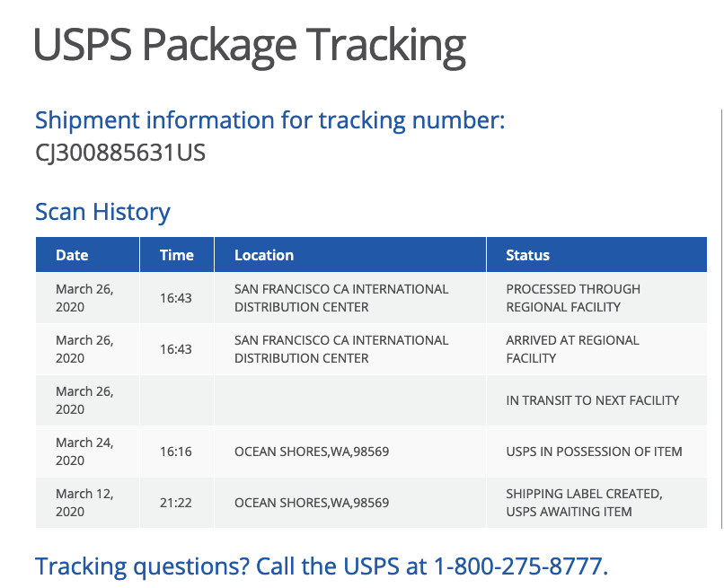Click the Location column header
724x588 pixels.
point(350,255)
